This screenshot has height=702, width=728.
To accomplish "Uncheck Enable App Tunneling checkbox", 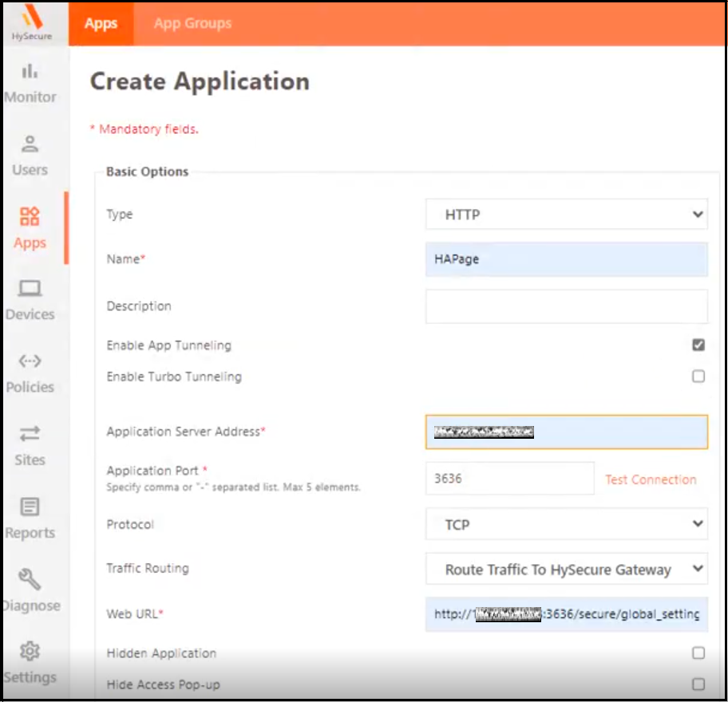I will 698,345.
